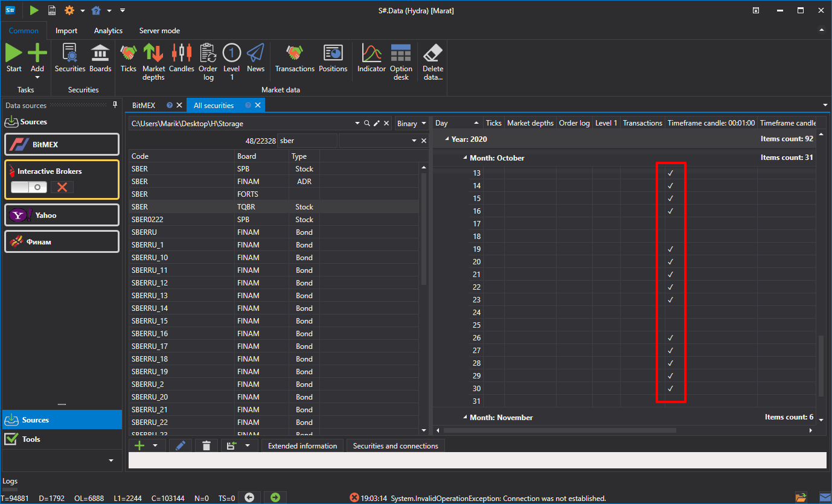The width and height of the screenshot is (832, 504).
Task: Switch to the Common ribbon tab
Action: (24, 31)
